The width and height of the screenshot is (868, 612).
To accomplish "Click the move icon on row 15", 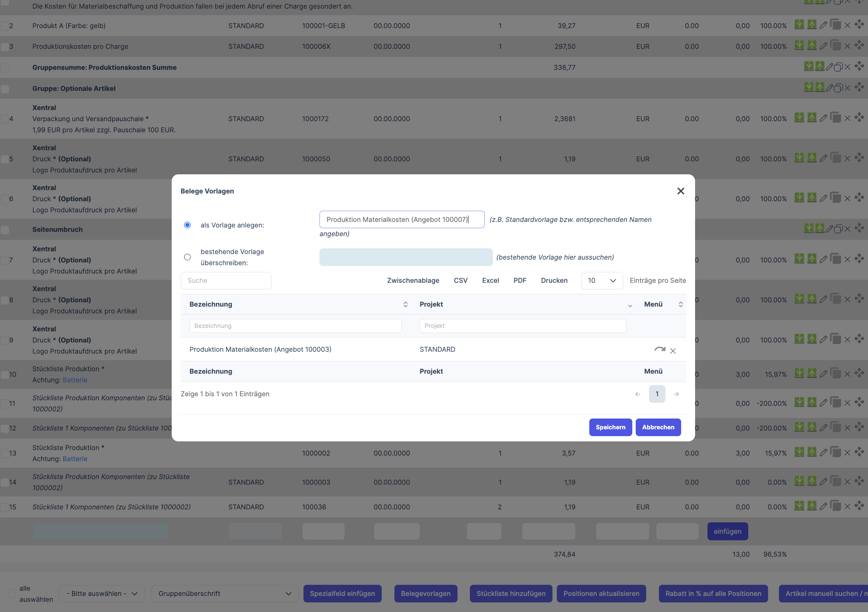I will [x=859, y=506].
